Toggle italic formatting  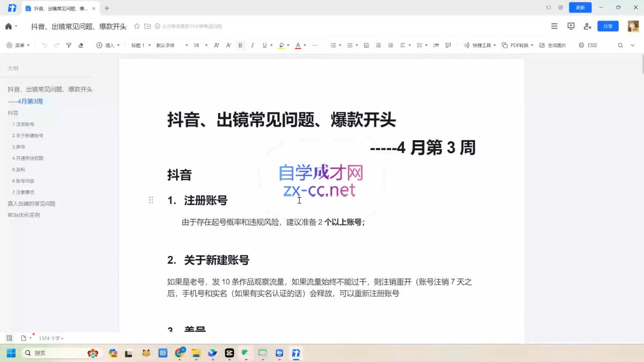252,45
